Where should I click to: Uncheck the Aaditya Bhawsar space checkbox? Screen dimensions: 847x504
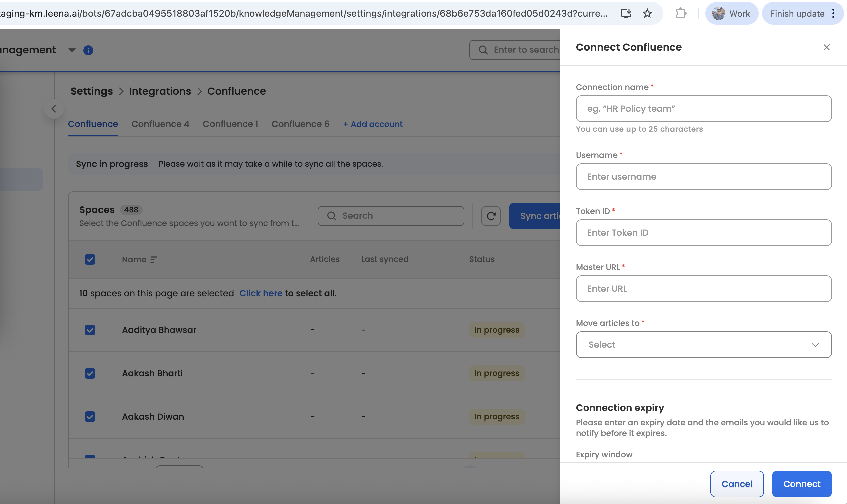click(x=90, y=330)
